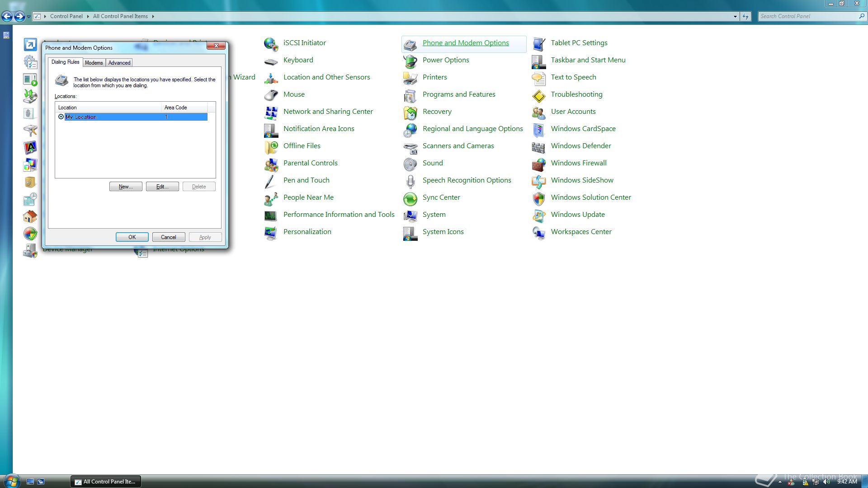Open the Power Options icon
The image size is (868, 488).
click(x=410, y=61)
